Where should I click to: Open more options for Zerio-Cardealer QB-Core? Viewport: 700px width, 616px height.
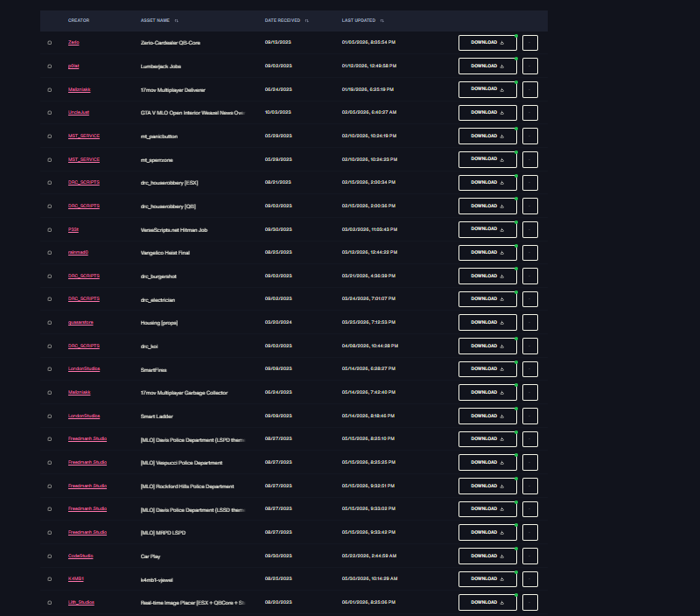[530, 43]
